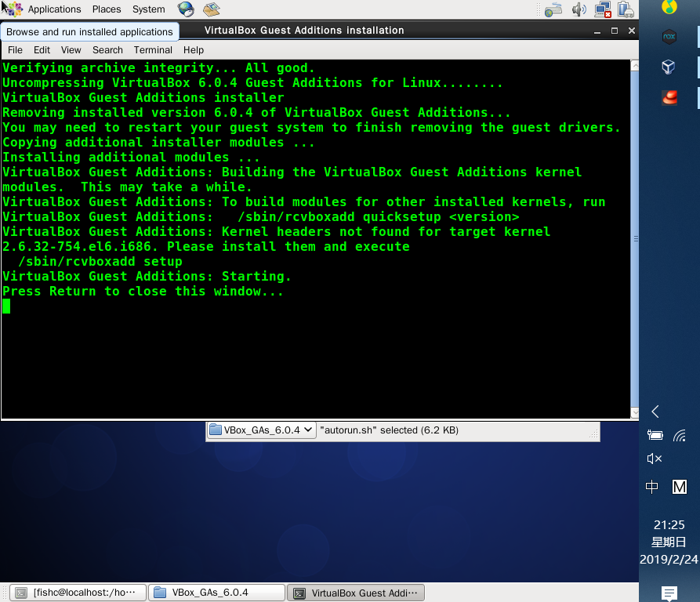Image resolution: width=700 pixels, height=602 pixels.
Task: Open the terminal File menu
Action: pos(15,50)
